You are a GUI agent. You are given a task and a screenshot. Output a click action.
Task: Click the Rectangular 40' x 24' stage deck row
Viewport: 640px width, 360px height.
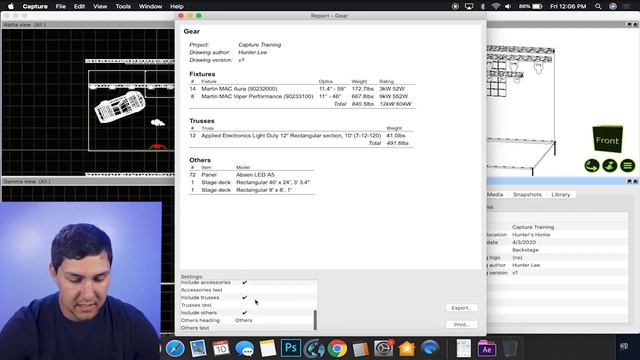coord(251,182)
